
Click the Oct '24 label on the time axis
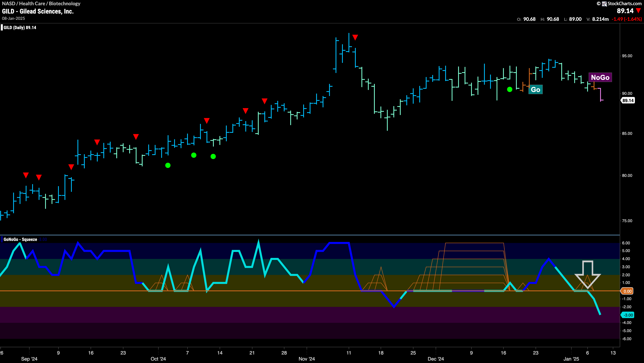coord(158,359)
